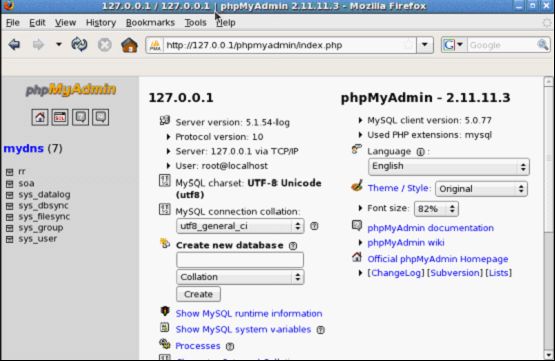Open the Font size dropdown showing 82%
The height and width of the screenshot is (361, 555).
click(x=436, y=209)
